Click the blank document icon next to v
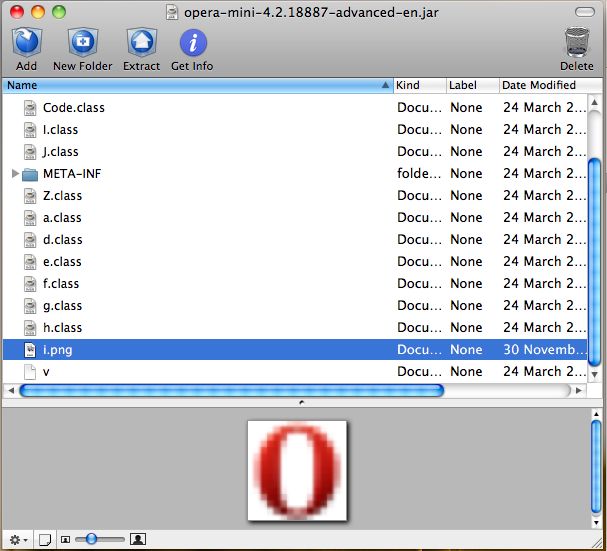607x551 pixels. pyautogui.click(x=30, y=372)
